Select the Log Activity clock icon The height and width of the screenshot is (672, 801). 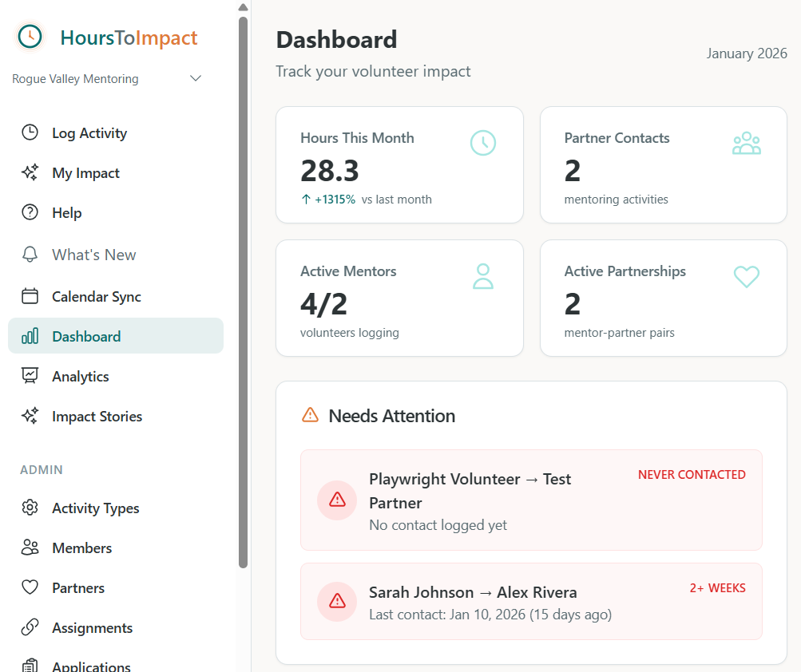(x=30, y=132)
